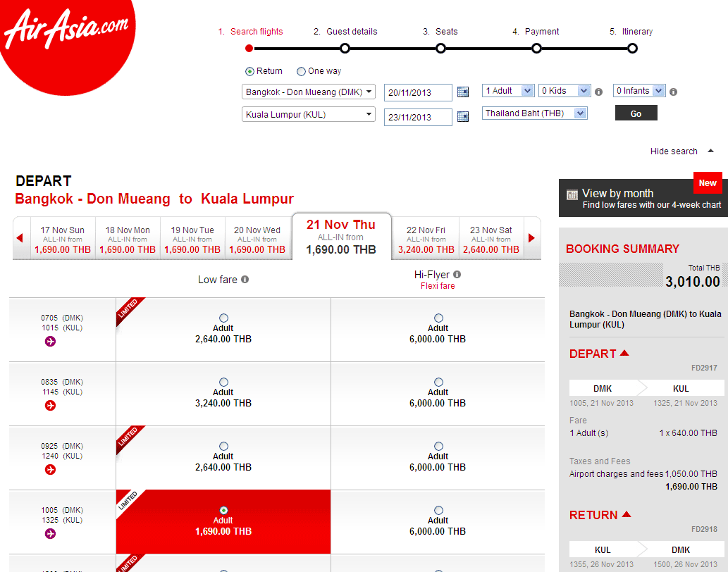
Task: Show previous dates with the left red arrow
Action: pyautogui.click(x=20, y=238)
